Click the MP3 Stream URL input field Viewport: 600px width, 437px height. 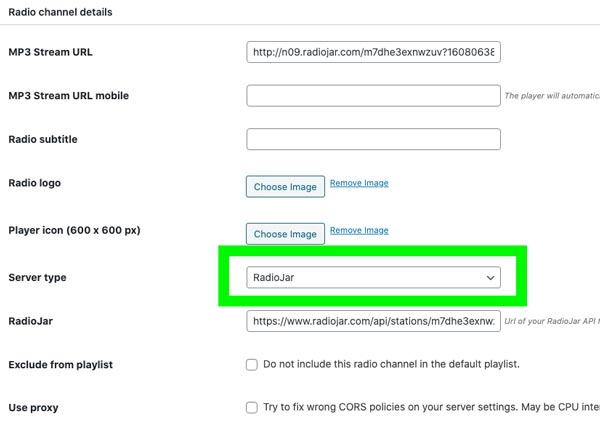point(373,52)
